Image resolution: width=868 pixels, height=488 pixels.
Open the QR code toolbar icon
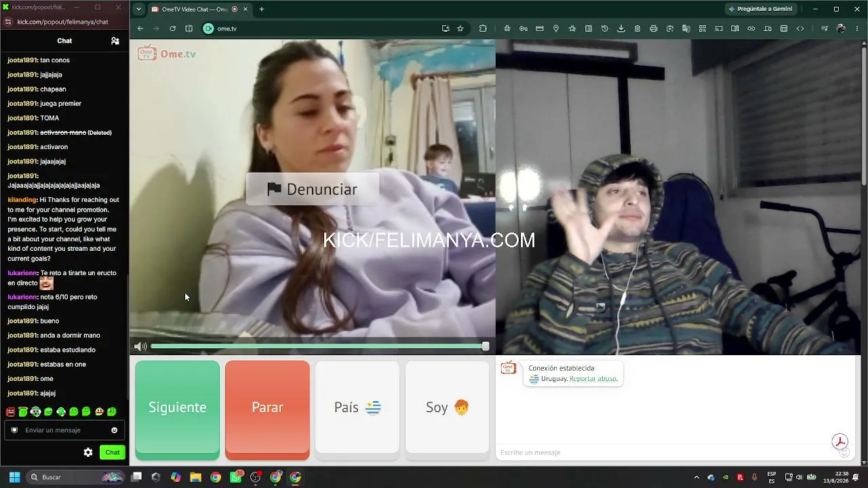point(703,28)
